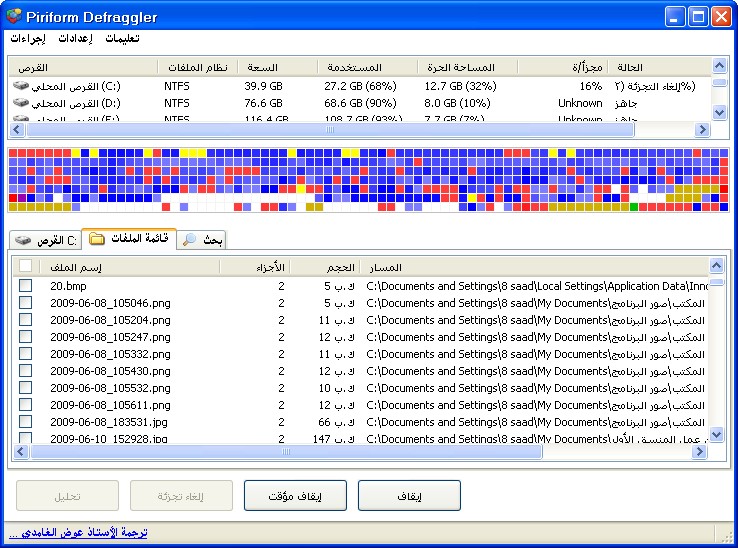738x548 pixels.
Task: Check the box for 2009-06-08_105430.png
Action: tap(25, 371)
